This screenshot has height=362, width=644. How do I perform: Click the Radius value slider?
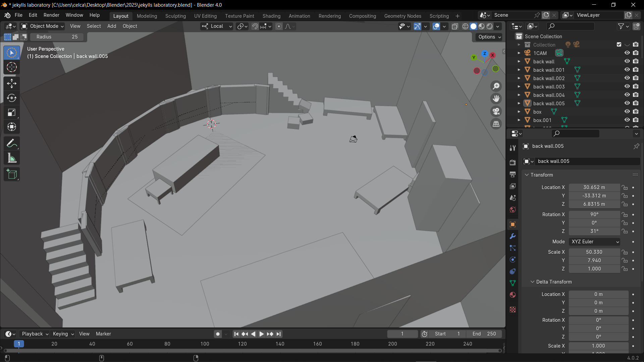(57, 37)
